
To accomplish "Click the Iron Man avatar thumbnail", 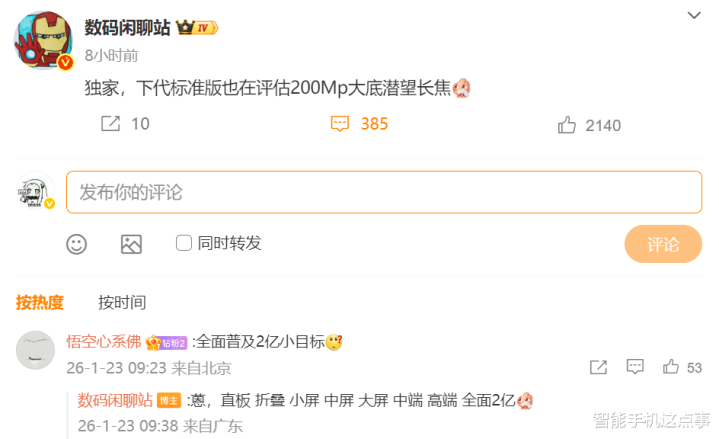I will coord(44,40).
